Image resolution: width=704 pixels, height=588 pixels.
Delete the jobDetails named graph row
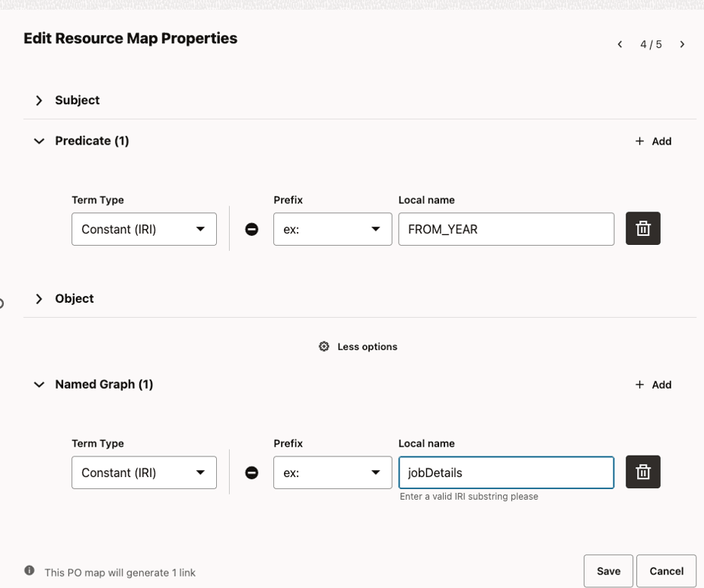point(643,472)
